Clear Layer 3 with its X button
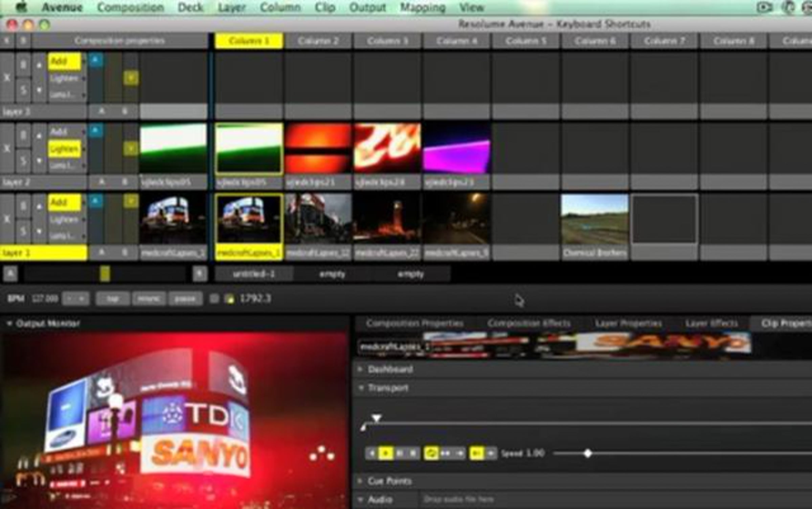Image resolution: width=812 pixels, height=509 pixels. [x=7, y=78]
